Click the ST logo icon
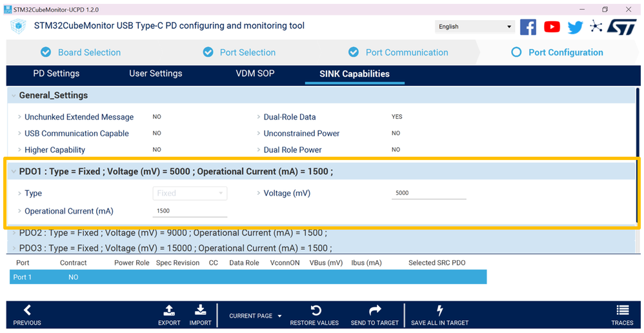The height and width of the screenshot is (333, 644). pos(622,26)
